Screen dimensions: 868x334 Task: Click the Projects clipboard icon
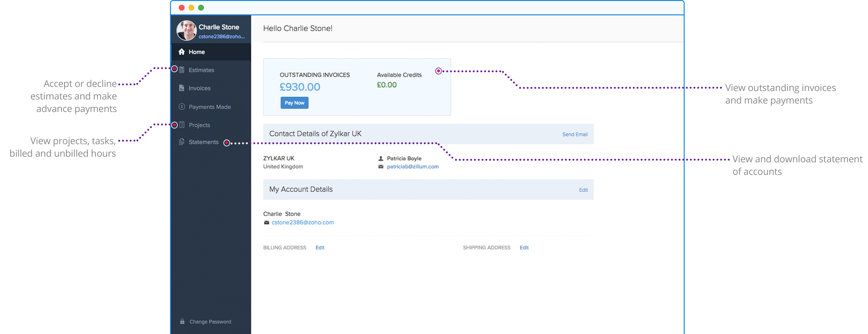coord(181,125)
